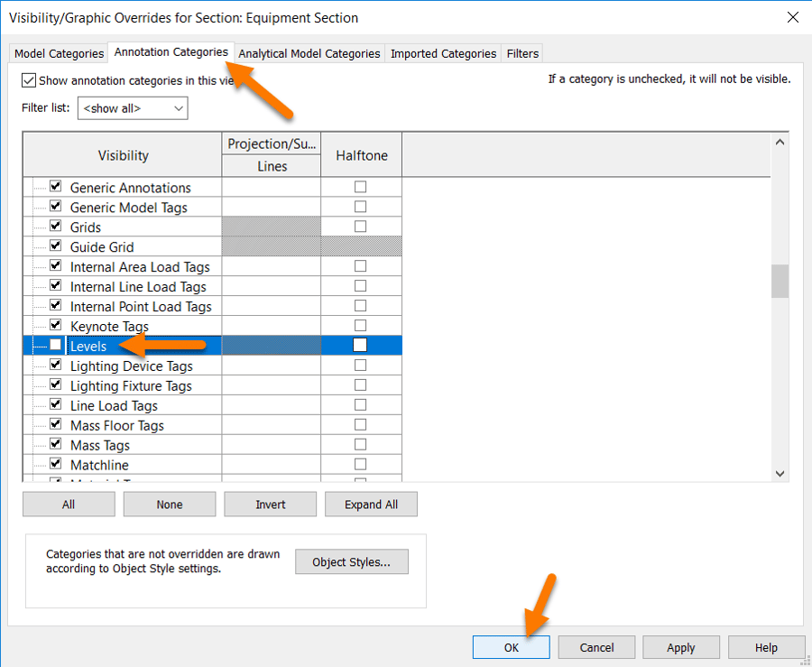The image size is (812, 667).
Task: Disable Show annotation categories in this view
Action: pos(27,80)
